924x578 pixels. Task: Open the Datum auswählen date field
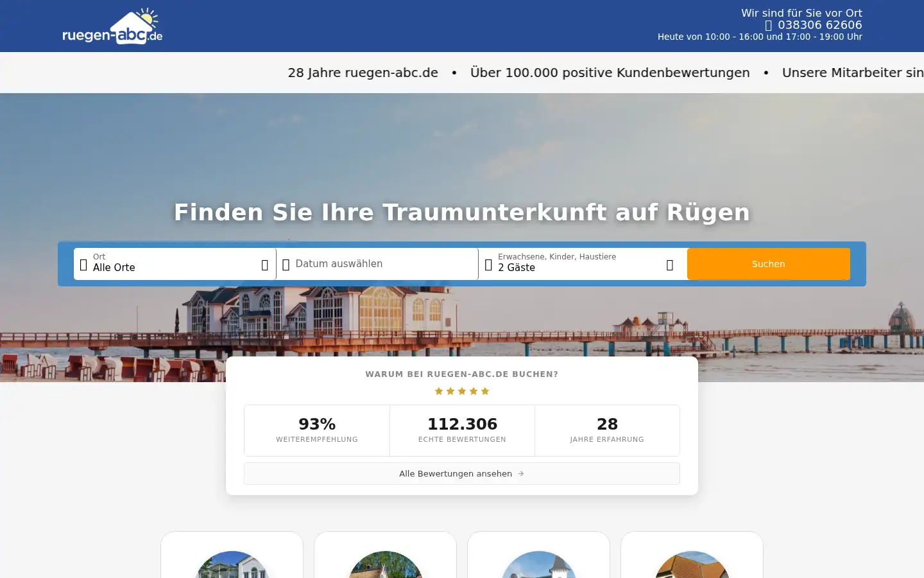click(x=377, y=264)
